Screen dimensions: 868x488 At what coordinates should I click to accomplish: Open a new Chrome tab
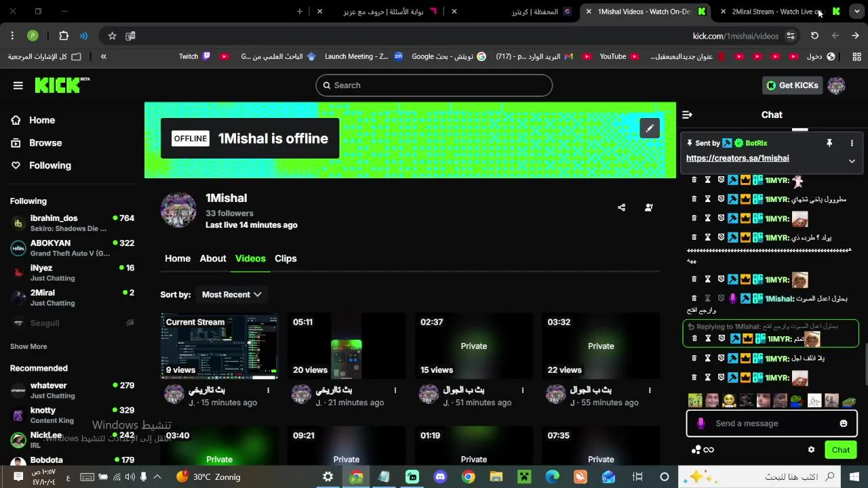(x=300, y=12)
